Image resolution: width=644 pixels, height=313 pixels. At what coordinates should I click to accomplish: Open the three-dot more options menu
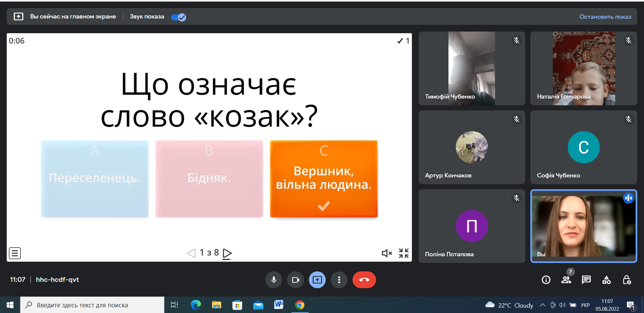pyautogui.click(x=339, y=280)
